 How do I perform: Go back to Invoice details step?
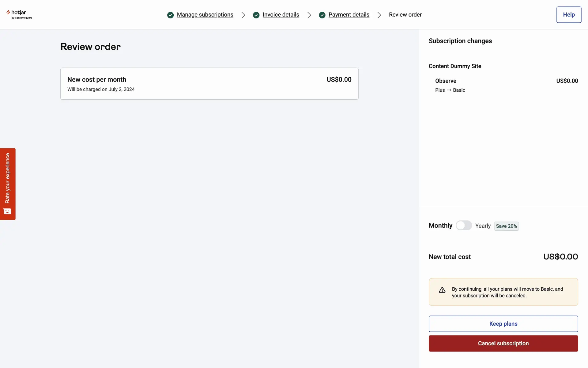(281, 15)
